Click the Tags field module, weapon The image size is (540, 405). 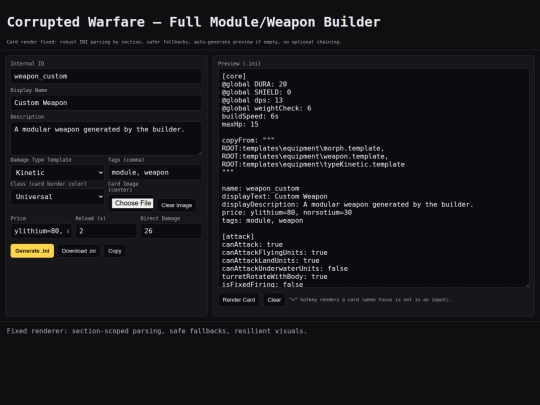tap(155, 173)
